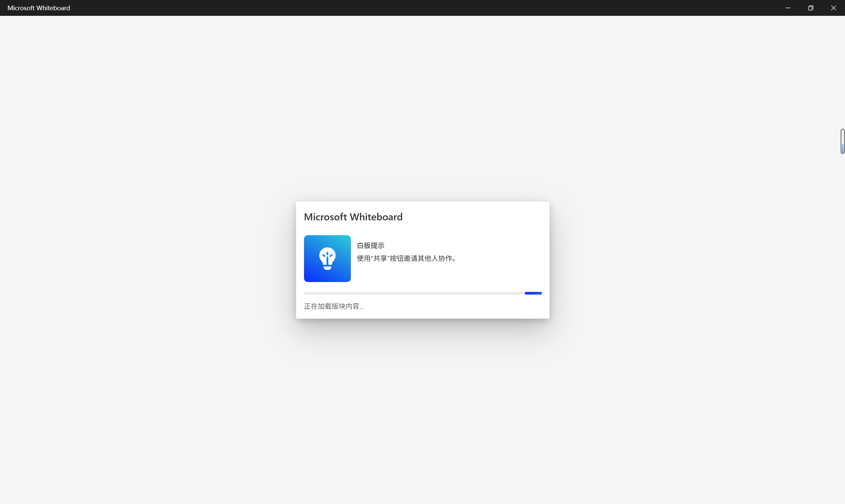Image resolution: width=845 pixels, height=504 pixels.
Task: Click the vertical pill indicator at right edge
Action: coord(843,141)
